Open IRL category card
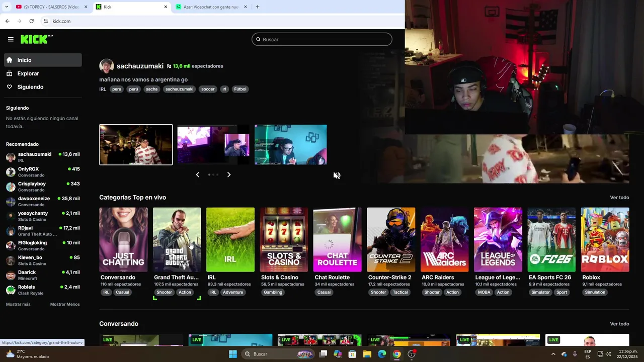The image size is (644, 362). tap(230, 239)
